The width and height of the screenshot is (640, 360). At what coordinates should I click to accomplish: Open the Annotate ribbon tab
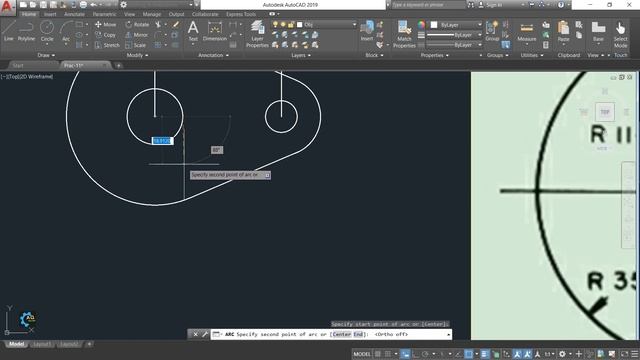click(x=74, y=14)
